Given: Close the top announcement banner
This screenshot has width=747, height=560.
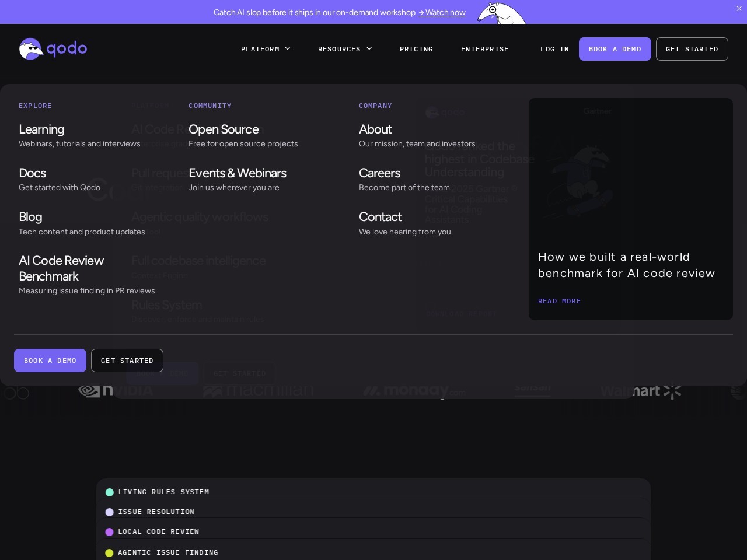Looking at the screenshot, I should [x=739, y=9].
